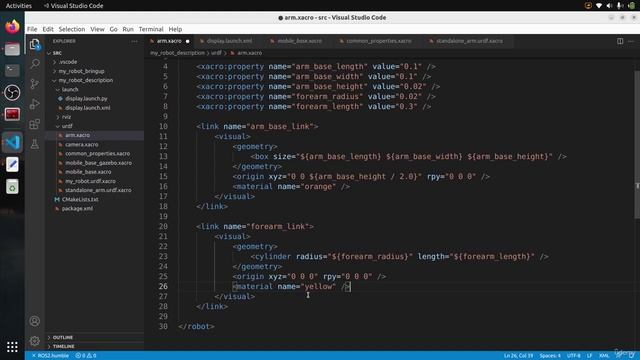The height and width of the screenshot is (360, 640).
Task: Click my_robot_description in breadcrumb
Action: coord(177,53)
